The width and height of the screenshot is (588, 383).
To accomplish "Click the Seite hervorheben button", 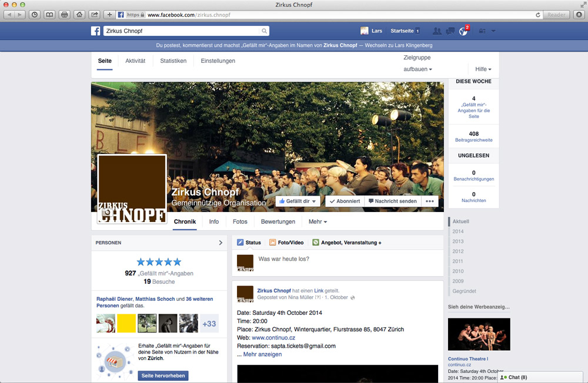I will coord(163,375).
